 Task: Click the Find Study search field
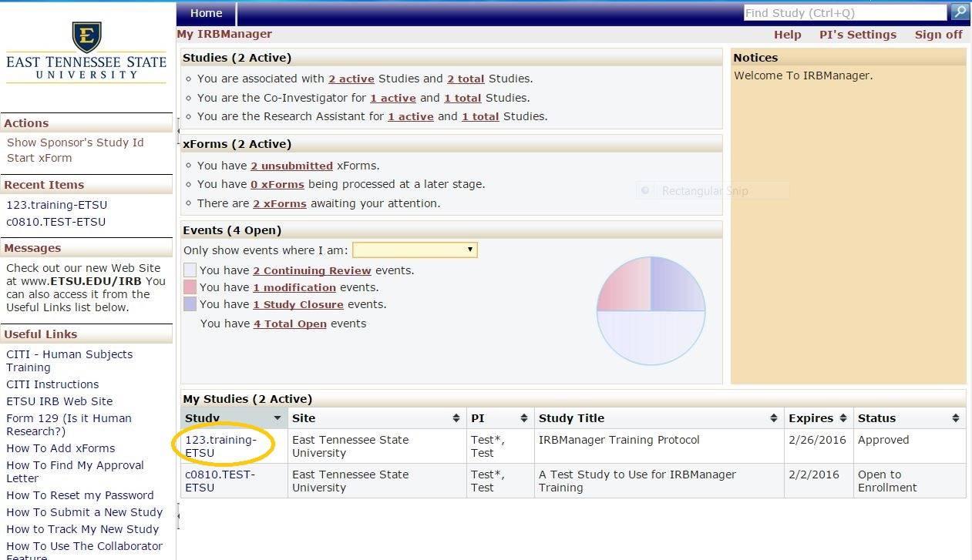tap(844, 13)
